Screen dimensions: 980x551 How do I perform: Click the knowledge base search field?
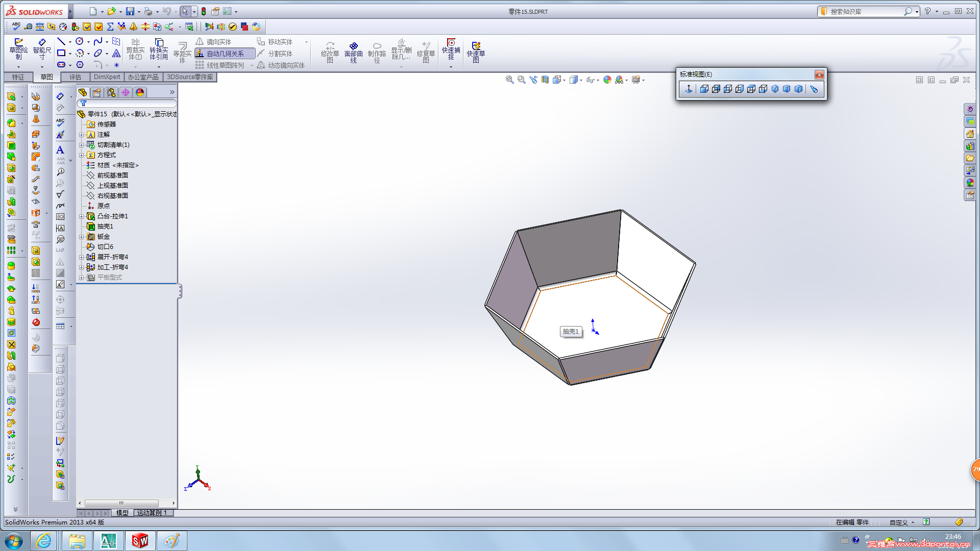tap(864, 11)
